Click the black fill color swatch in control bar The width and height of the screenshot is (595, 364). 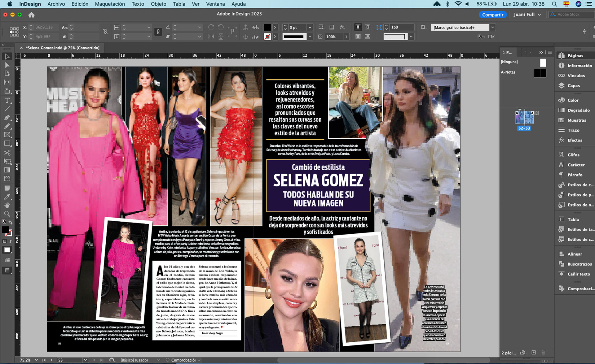click(267, 28)
